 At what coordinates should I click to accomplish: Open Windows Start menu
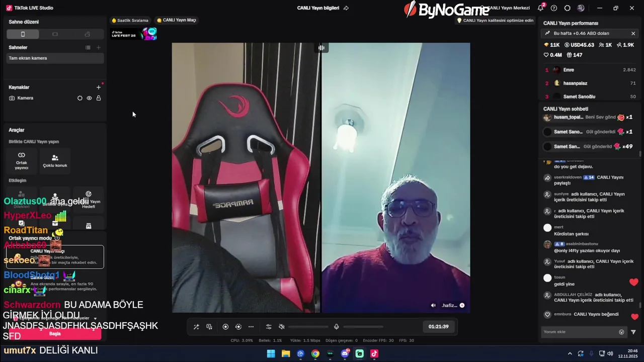click(271, 353)
